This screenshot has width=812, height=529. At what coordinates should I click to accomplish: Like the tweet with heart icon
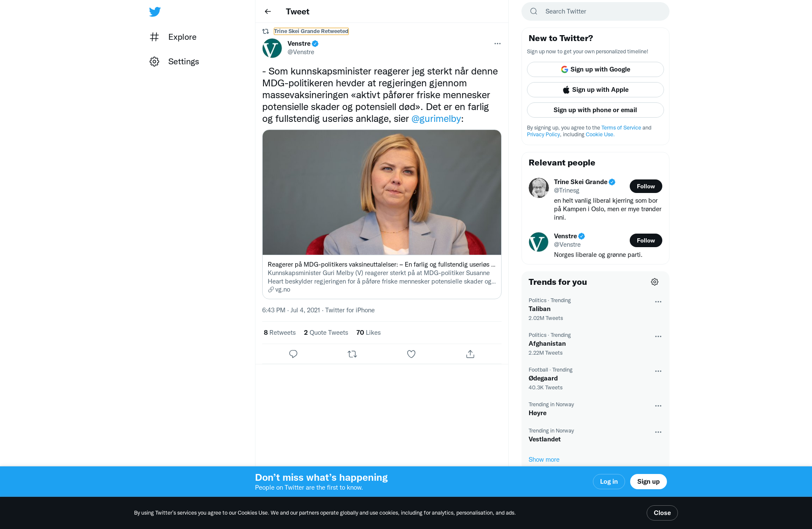(411, 354)
